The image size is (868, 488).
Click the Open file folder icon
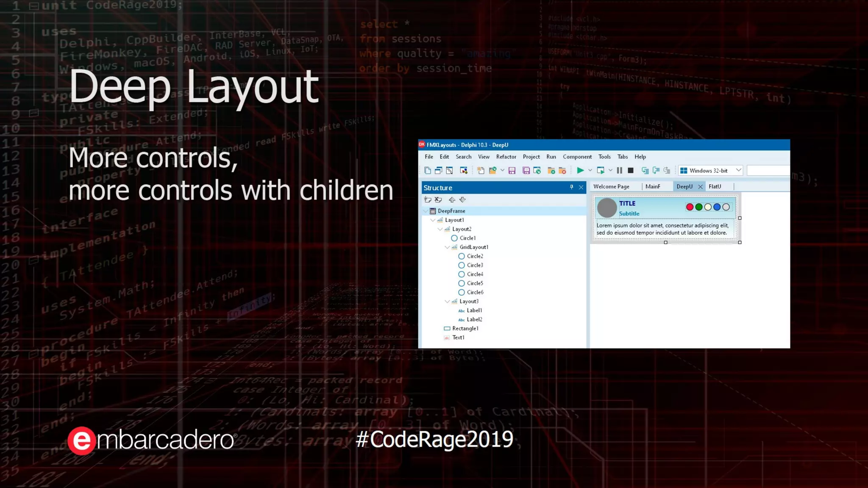(x=492, y=170)
